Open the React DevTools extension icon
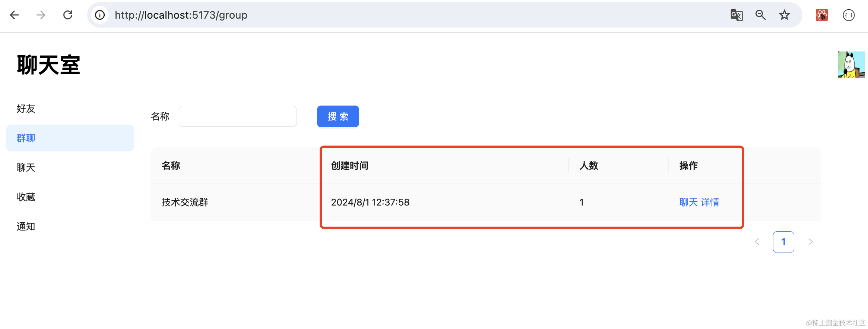Viewport: 868px width, 329px height. click(821, 15)
